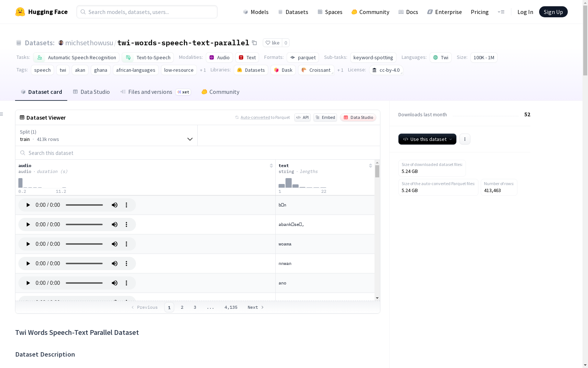
Task: Open the michsethowusu profile link
Action: point(89,43)
